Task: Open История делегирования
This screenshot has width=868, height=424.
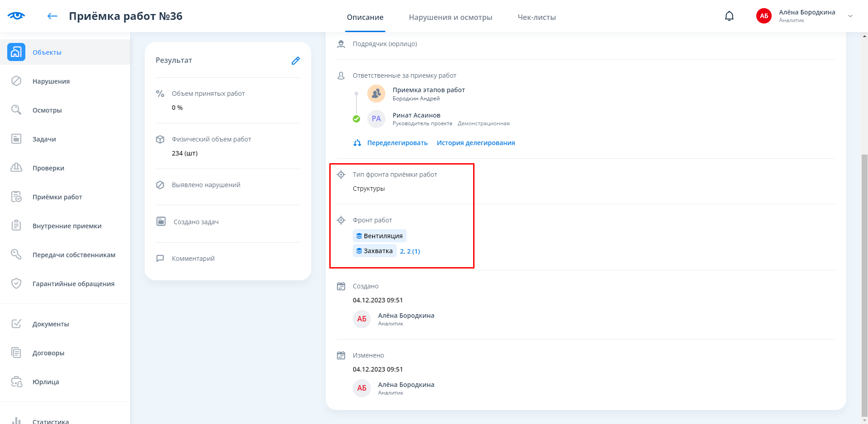Action: click(x=475, y=143)
